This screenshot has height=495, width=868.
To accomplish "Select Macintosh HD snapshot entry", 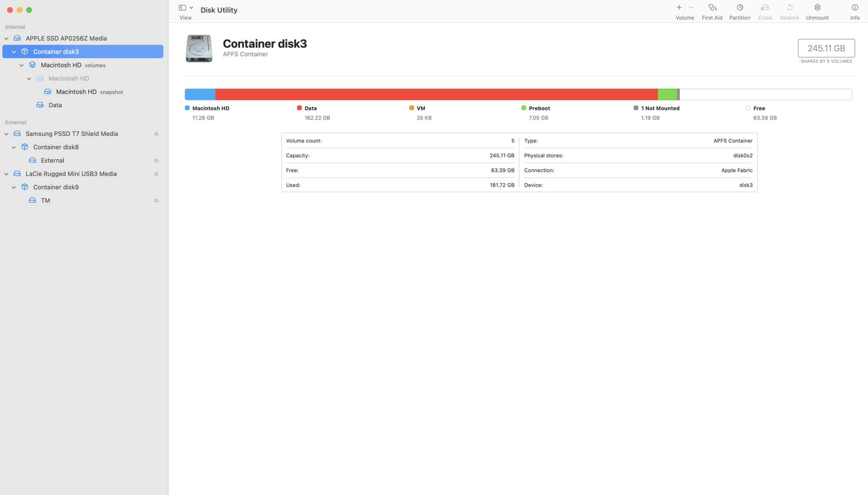I will [76, 92].
